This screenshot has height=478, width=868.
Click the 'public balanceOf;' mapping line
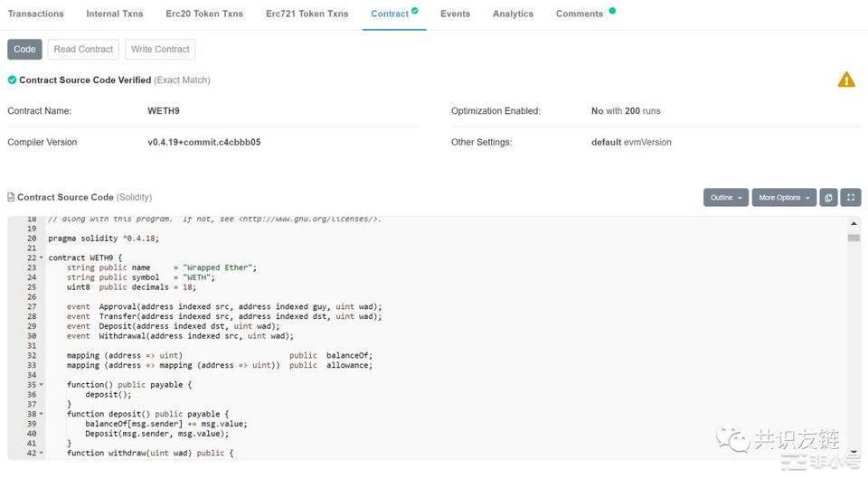[220, 355]
